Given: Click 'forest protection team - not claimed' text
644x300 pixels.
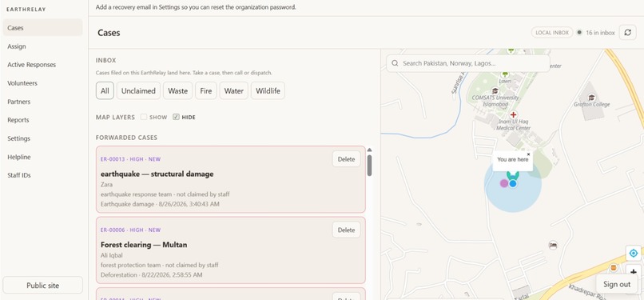Looking at the screenshot, I should tap(159, 265).
